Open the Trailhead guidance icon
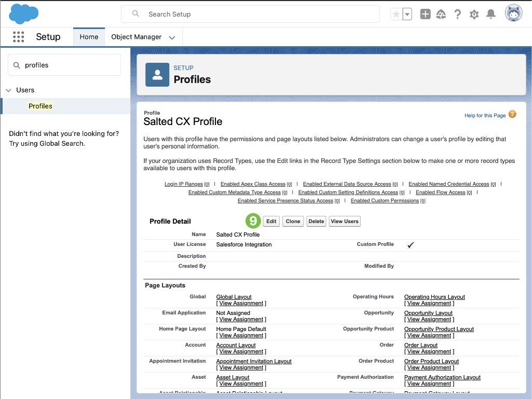This screenshot has width=532, height=399. pos(441,15)
